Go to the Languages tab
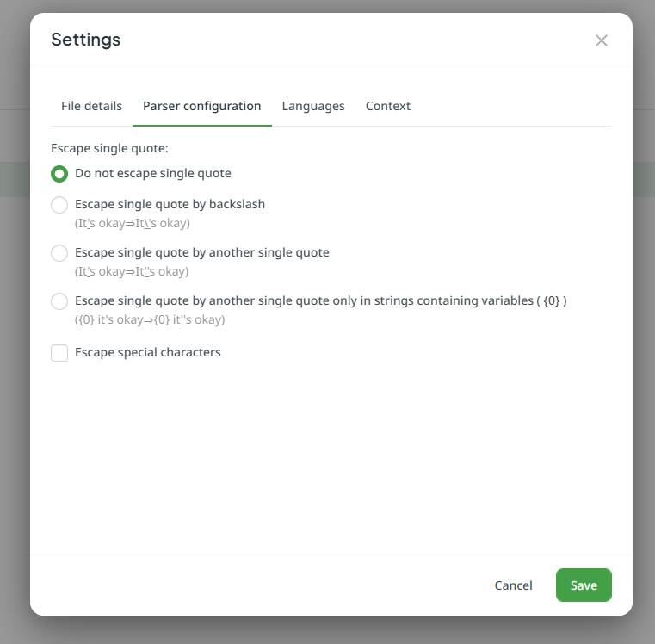This screenshot has height=644, width=655. 313,106
